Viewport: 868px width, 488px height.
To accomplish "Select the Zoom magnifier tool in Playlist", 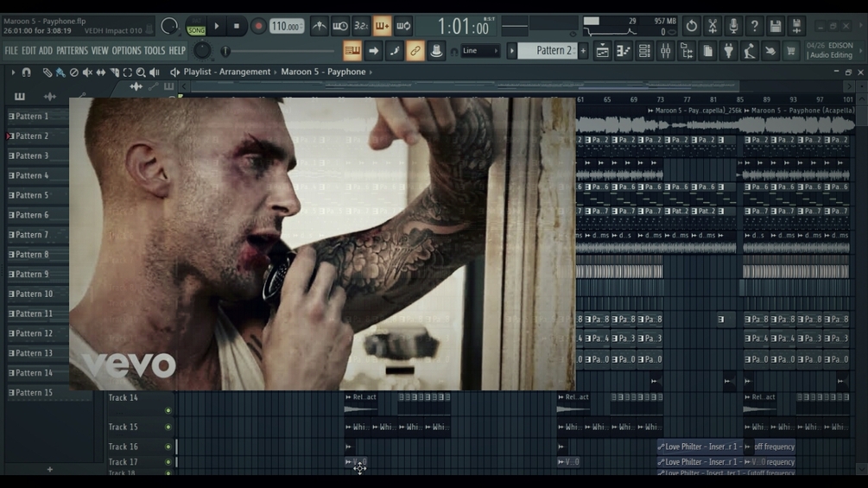I will (141, 72).
